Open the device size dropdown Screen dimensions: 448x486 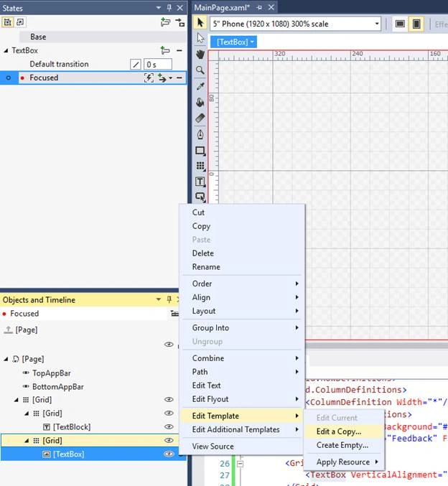coord(377,24)
